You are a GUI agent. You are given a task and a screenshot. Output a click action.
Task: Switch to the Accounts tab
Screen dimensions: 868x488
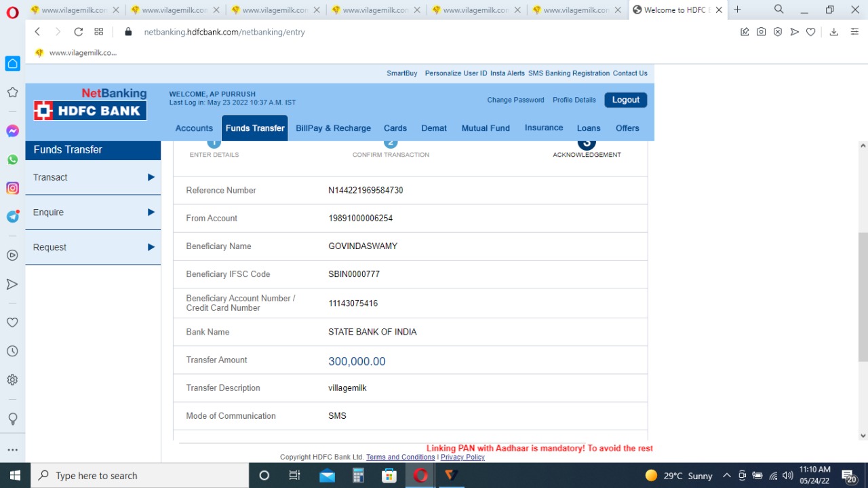pyautogui.click(x=194, y=128)
